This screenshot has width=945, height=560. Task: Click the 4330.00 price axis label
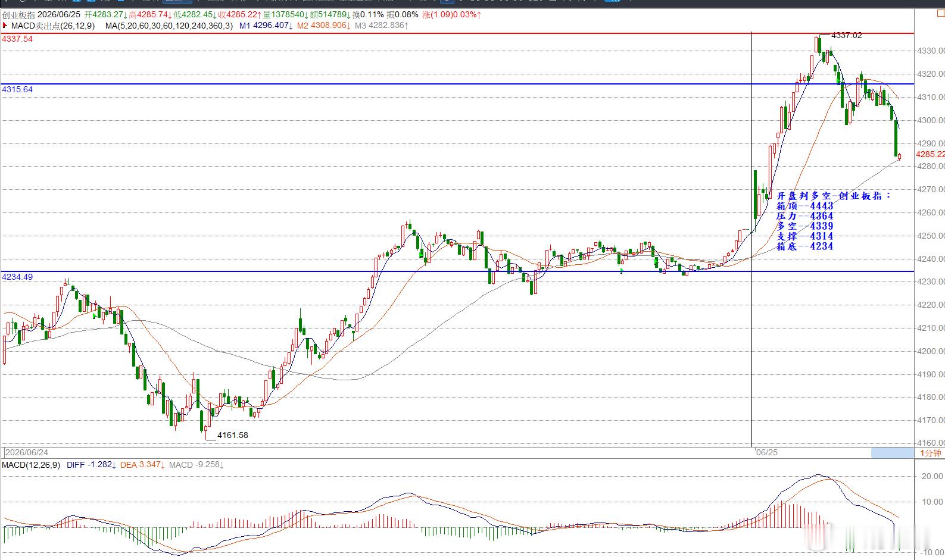coord(930,51)
